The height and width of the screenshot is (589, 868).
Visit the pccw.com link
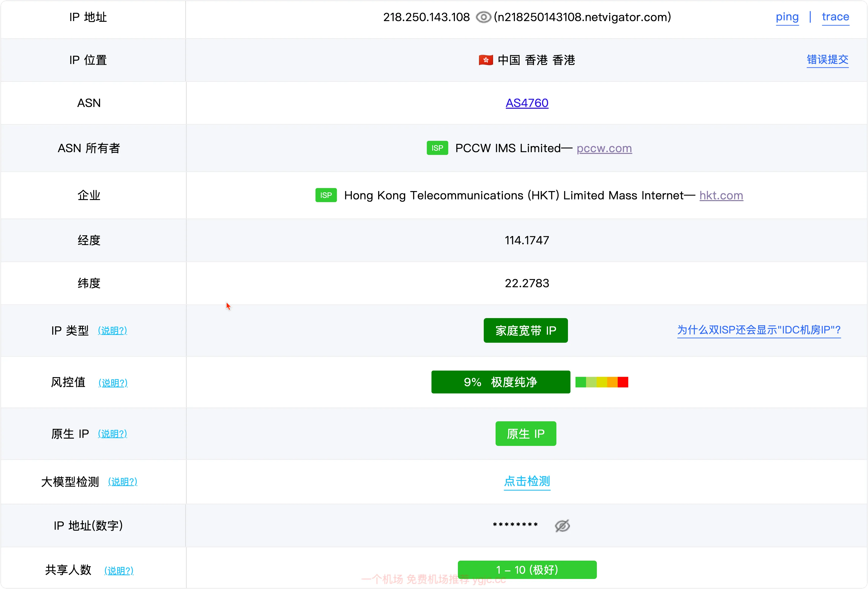point(604,149)
